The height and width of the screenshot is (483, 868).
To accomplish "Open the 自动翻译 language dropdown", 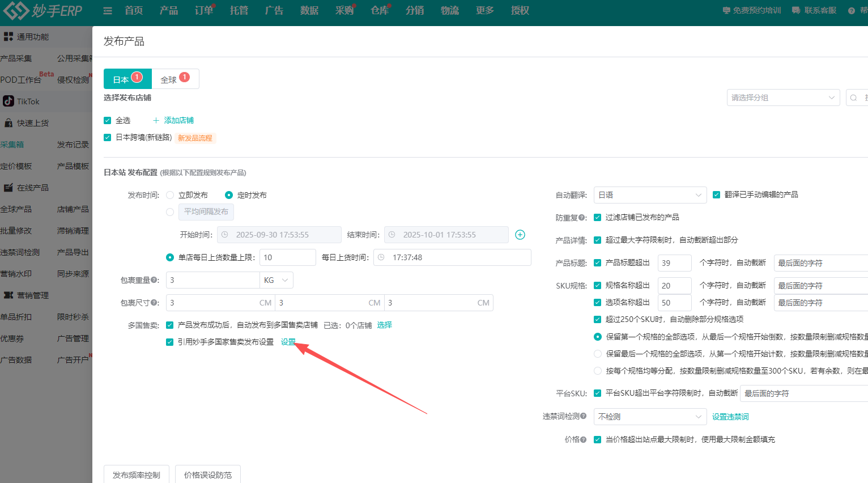I will tap(650, 194).
